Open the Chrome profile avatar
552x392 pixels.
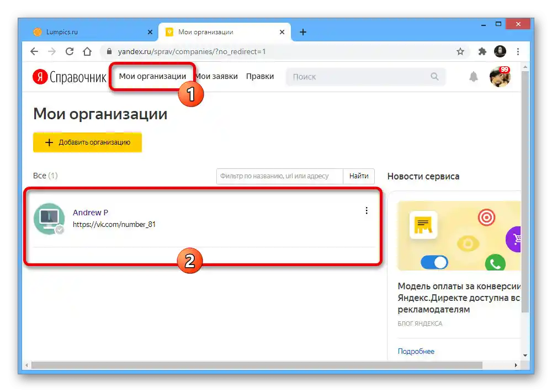coord(500,51)
